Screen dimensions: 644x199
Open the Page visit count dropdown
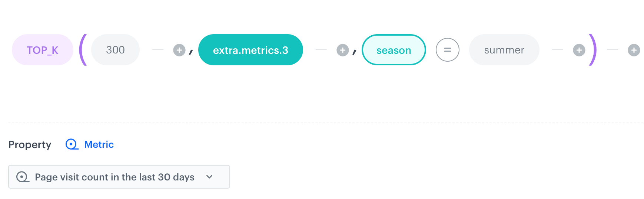(x=115, y=177)
